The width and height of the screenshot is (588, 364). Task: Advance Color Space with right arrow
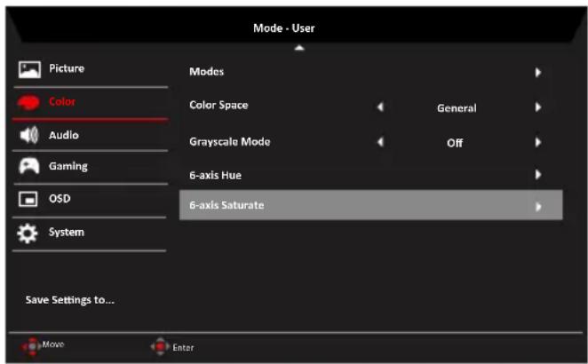(538, 107)
